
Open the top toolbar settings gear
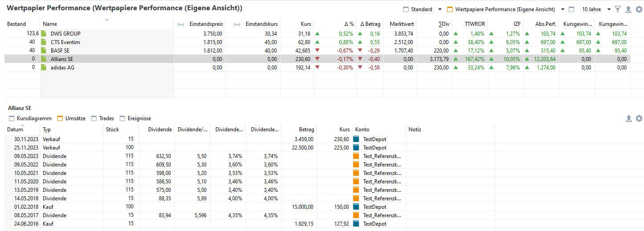pyautogui.click(x=639, y=9)
